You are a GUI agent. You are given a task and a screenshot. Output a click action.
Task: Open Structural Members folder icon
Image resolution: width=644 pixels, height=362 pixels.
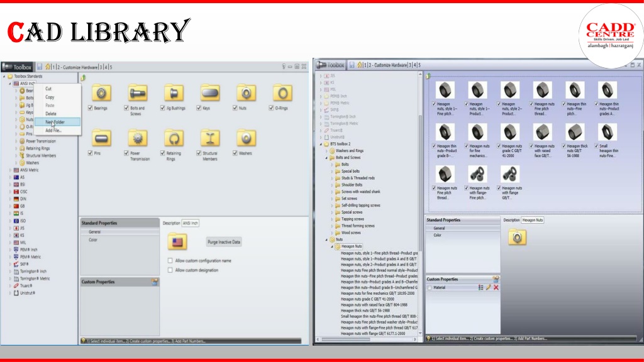point(210,138)
